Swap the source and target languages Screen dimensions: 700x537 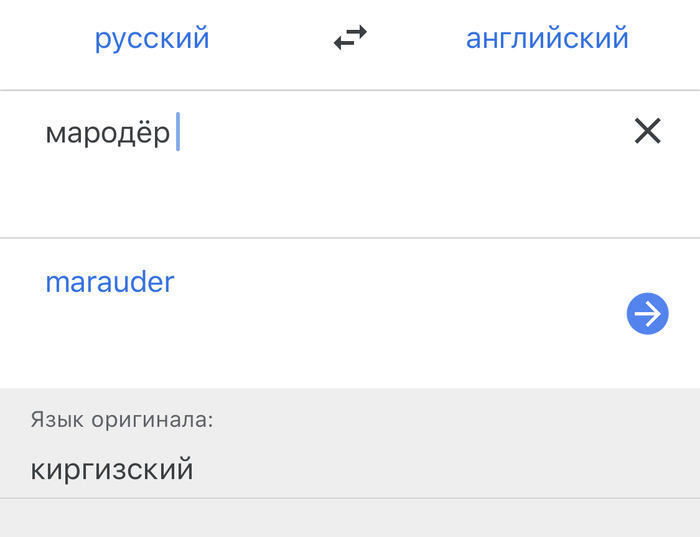(x=350, y=39)
